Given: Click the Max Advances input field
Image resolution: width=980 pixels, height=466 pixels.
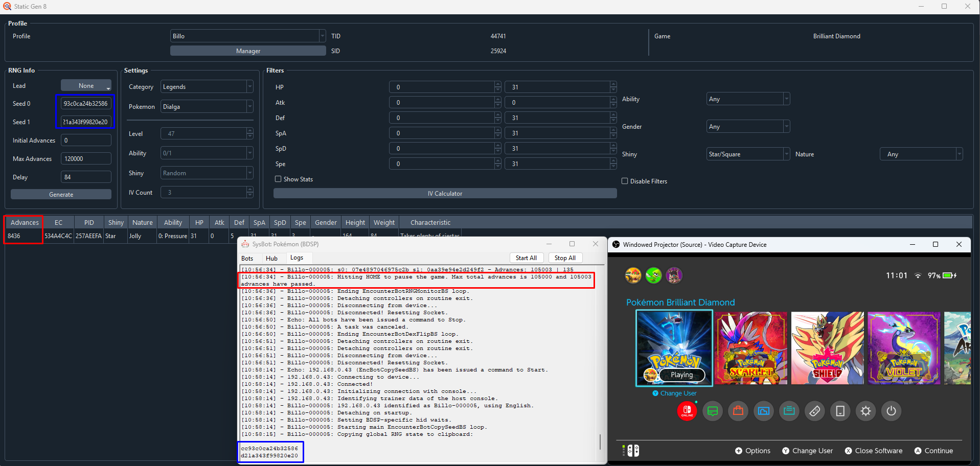Looking at the screenshot, I should (x=86, y=158).
